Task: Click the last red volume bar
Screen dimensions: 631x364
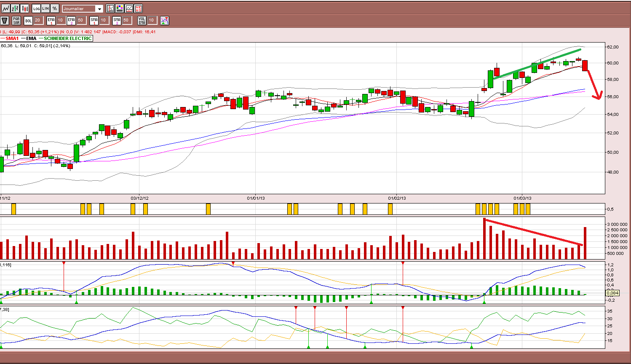Action: (585, 243)
